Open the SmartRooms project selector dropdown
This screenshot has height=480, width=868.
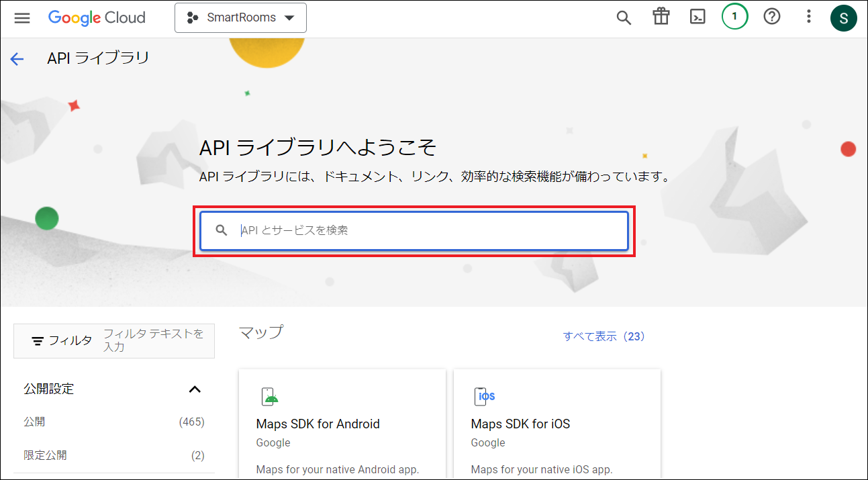pyautogui.click(x=240, y=18)
